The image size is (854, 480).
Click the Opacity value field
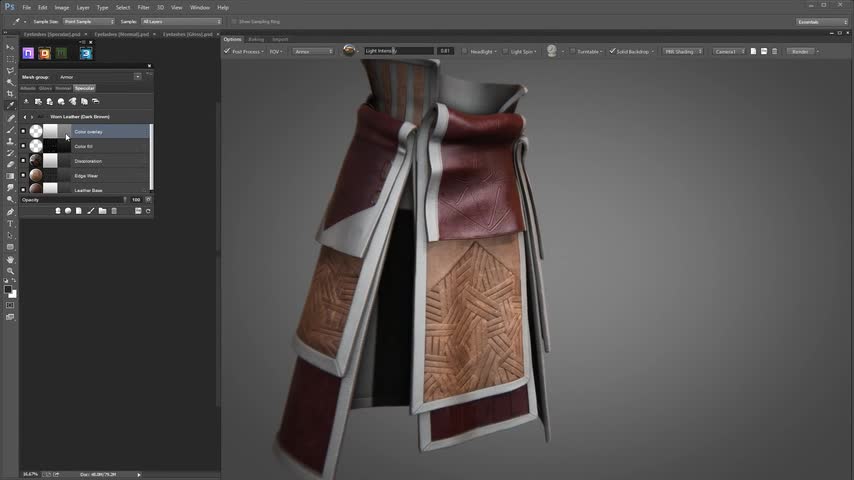136,200
